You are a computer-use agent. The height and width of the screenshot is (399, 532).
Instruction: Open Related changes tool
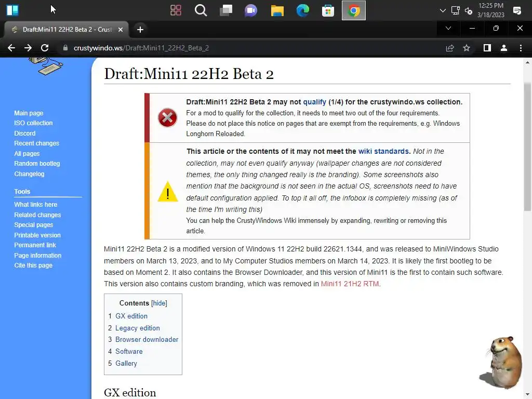click(37, 215)
